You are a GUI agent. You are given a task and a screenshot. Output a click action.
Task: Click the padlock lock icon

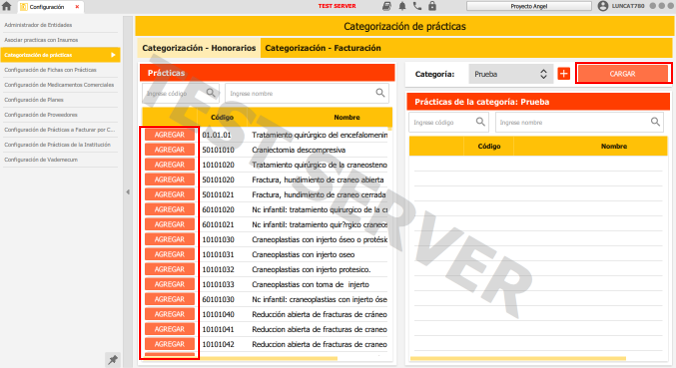point(432,6)
